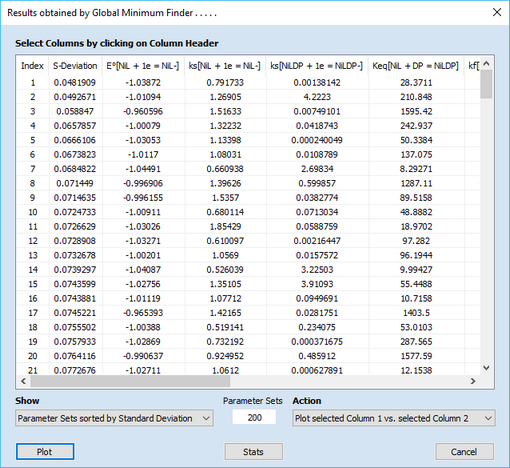Screen dimensions: 510x468
Task: Select S-Deviation cell 0.0481909
Action: pyautogui.click(x=75, y=82)
